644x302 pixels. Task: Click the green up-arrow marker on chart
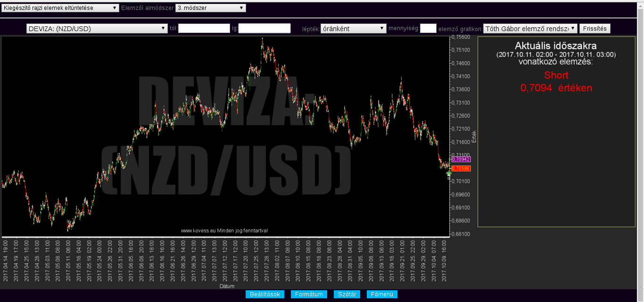(x=449, y=173)
